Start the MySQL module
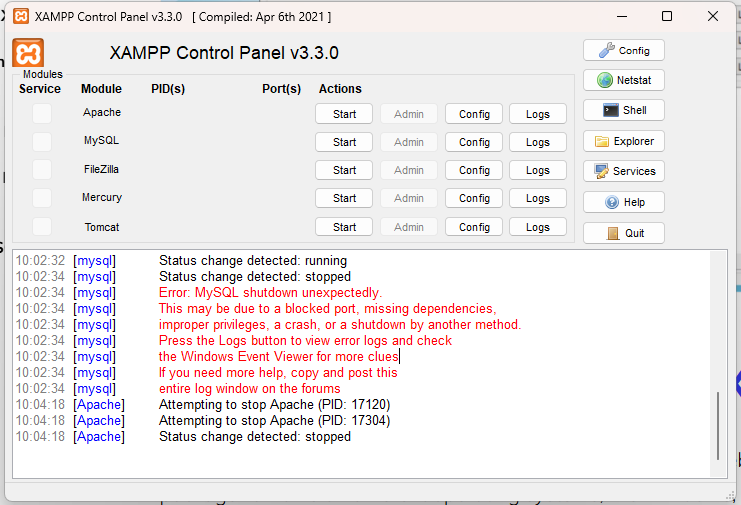Screen dimensions: 741x505 tap(344, 142)
